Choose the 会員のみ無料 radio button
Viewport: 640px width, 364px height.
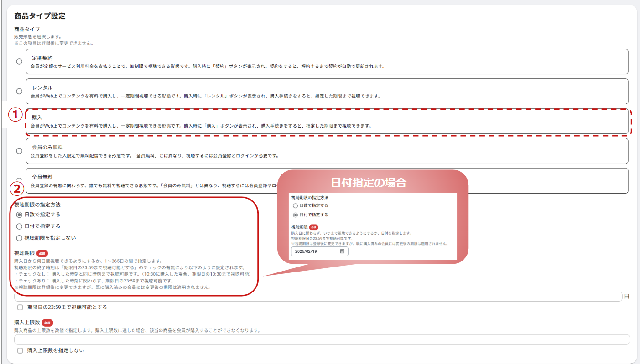tap(19, 151)
